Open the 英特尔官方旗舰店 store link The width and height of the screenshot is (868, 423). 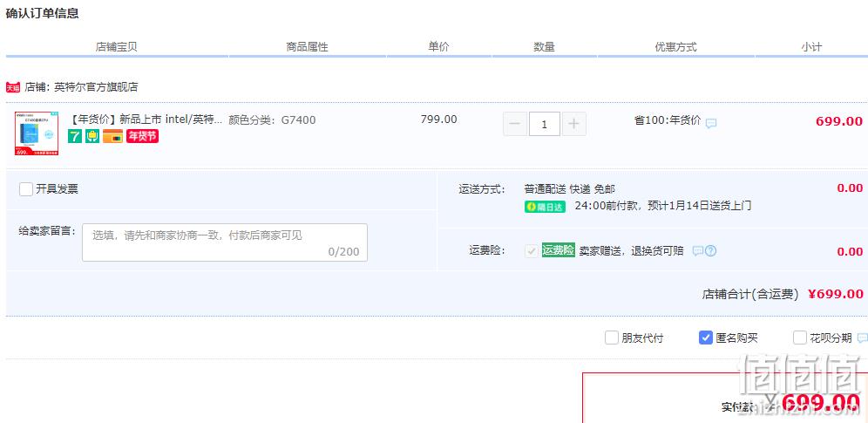click(x=96, y=87)
